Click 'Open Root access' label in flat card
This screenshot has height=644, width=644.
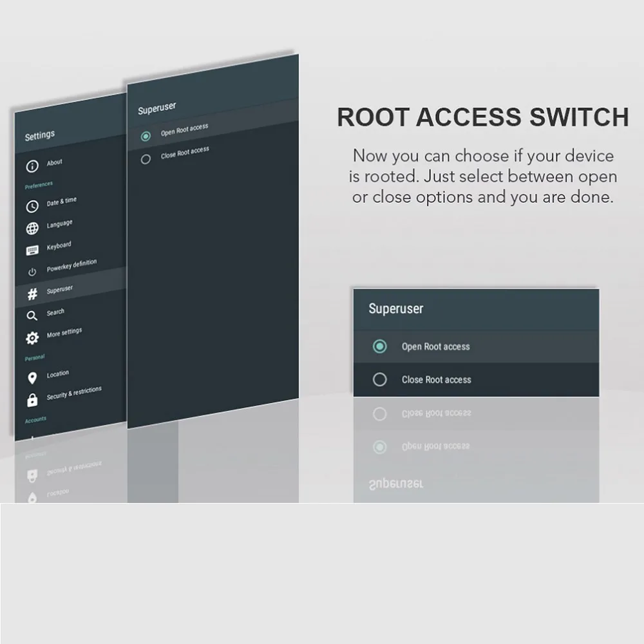point(436,346)
